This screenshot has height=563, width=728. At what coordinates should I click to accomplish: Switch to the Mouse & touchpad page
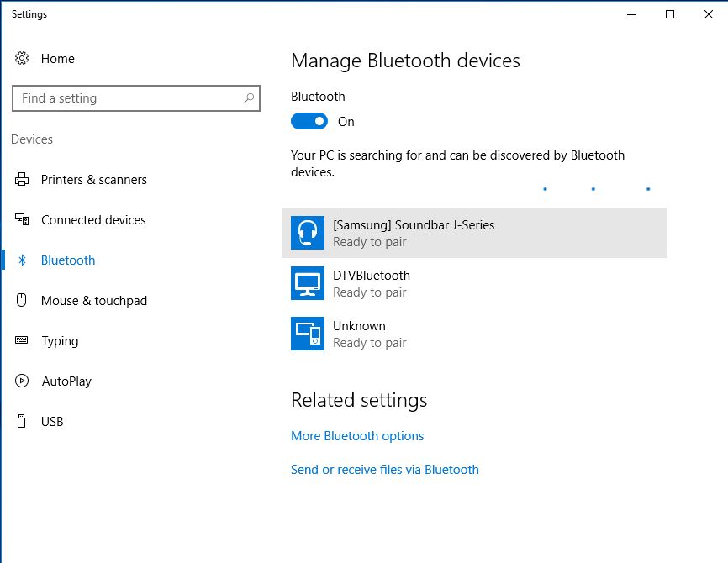tap(93, 301)
